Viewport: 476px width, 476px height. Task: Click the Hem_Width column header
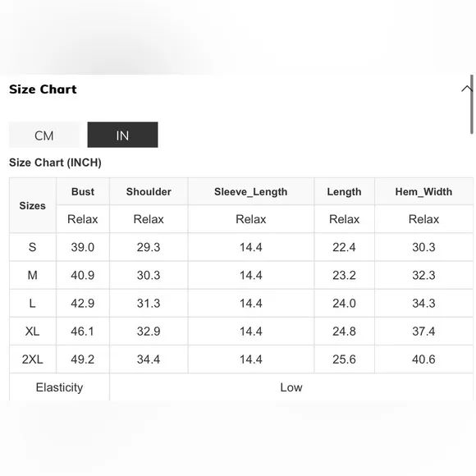click(423, 191)
